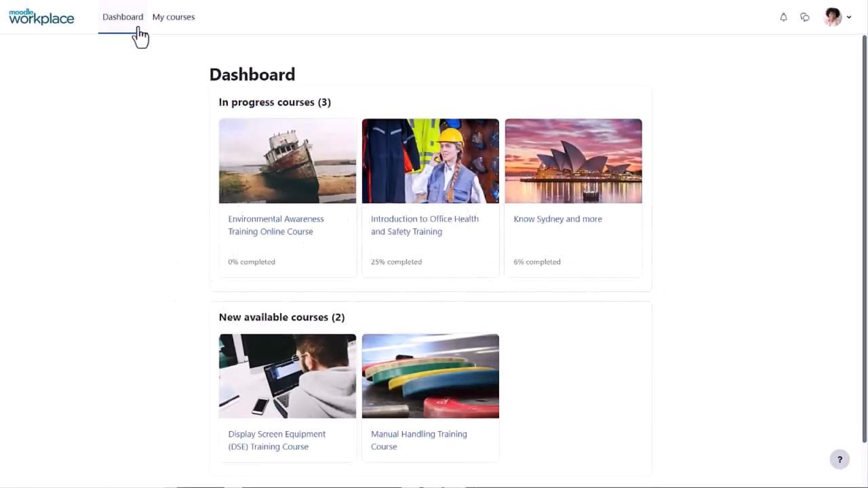Open Introduction to Office Health and Safety link

[x=425, y=225]
